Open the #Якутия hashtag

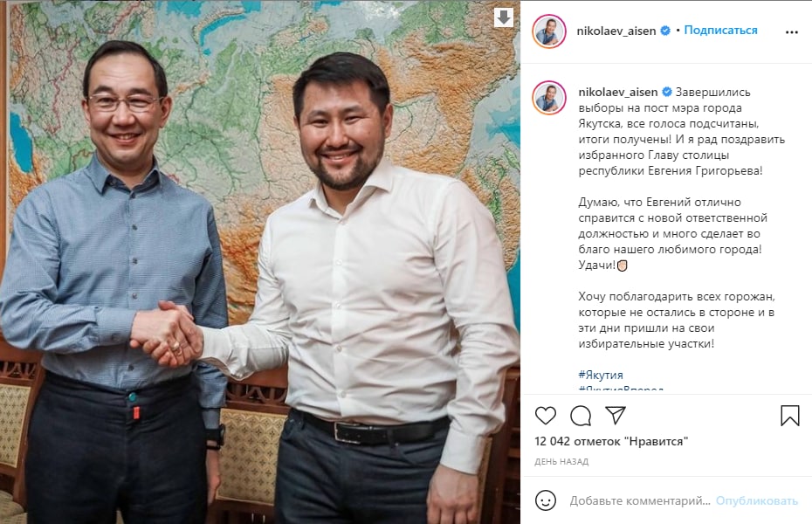pos(601,375)
